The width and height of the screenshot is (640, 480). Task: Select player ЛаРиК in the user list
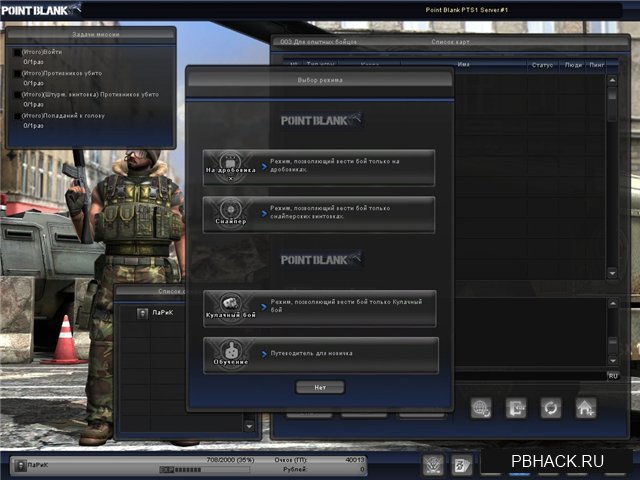(162, 313)
